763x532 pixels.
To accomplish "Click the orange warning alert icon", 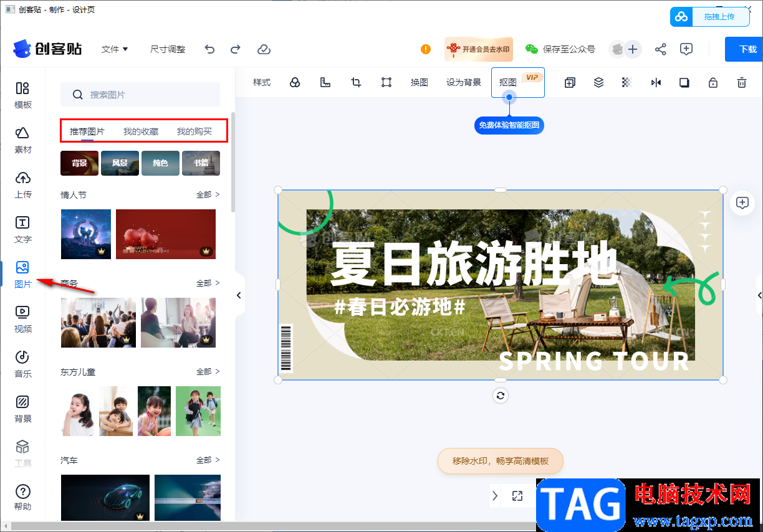I will coord(426,49).
